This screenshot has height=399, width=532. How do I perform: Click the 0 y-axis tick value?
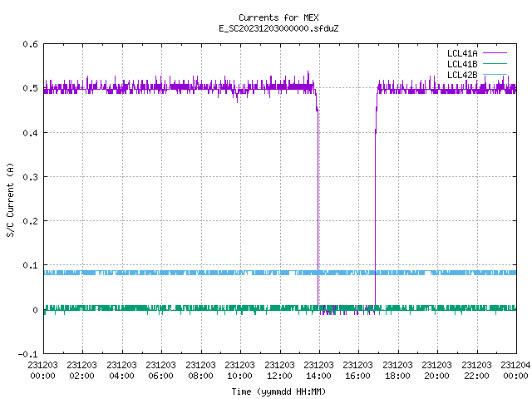[35, 310]
